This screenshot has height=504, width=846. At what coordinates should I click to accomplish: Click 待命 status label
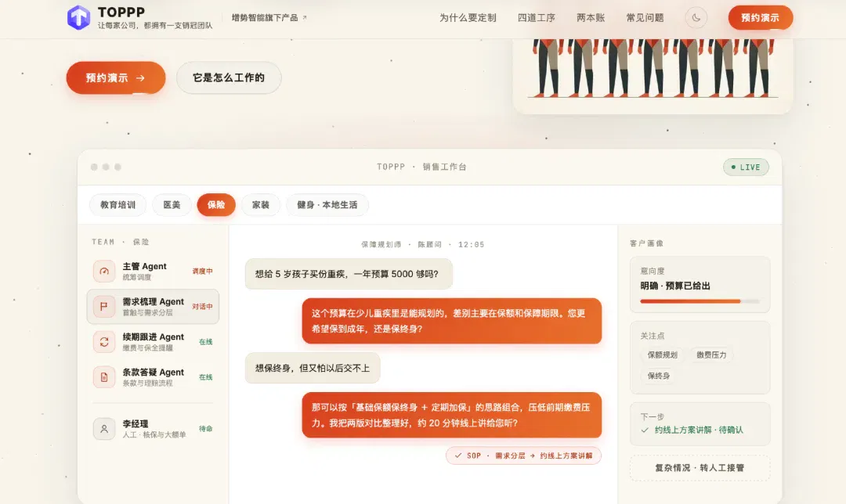pyautogui.click(x=205, y=429)
